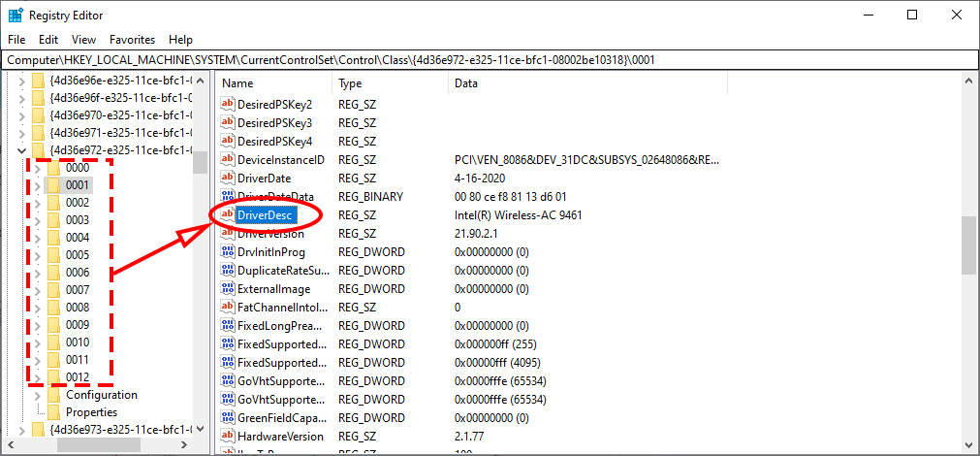Click the Configuration folder icon
980x456 pixels.
pyautogui.click(x=53, y=395)
